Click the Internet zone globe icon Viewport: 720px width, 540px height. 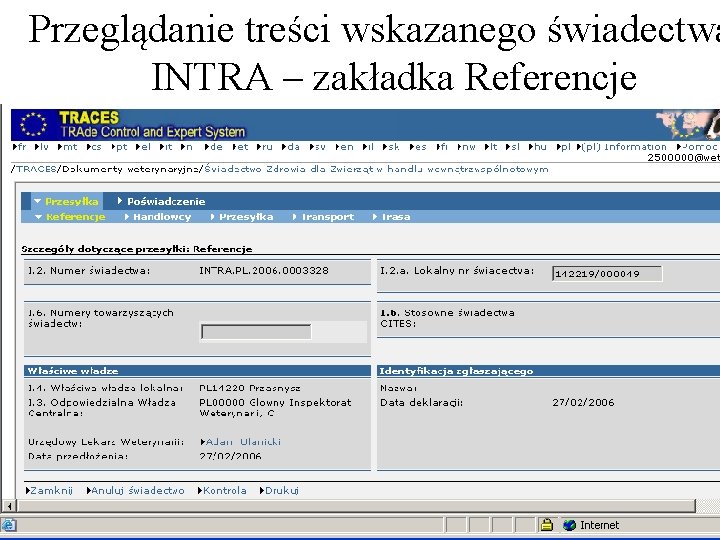[x=569, y=525]
